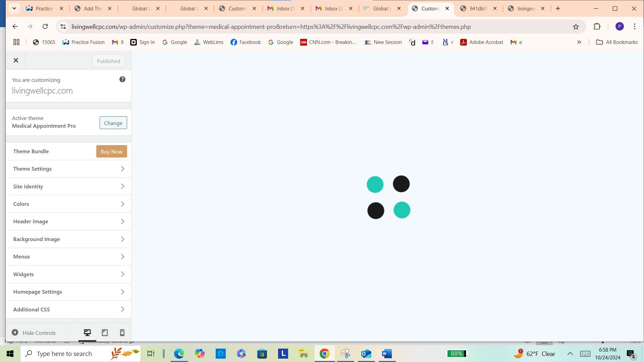Screen dimensions: 644x362
Task: Close the WordPress customizer panel
Action: pyautogui.click(x=16, y=61)
